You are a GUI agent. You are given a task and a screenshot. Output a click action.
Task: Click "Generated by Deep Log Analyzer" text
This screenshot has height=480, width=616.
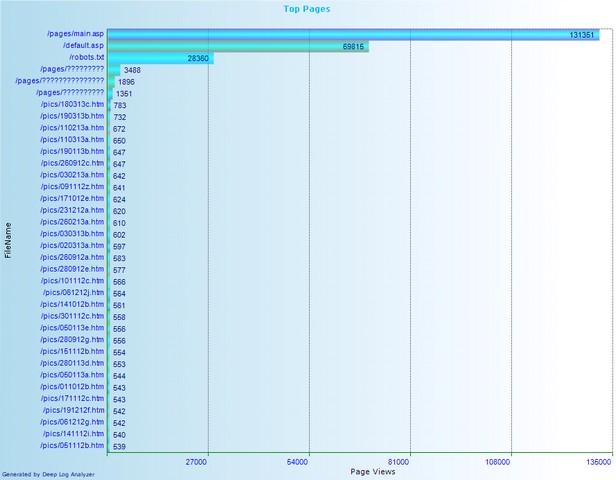(x=48, y=474)
